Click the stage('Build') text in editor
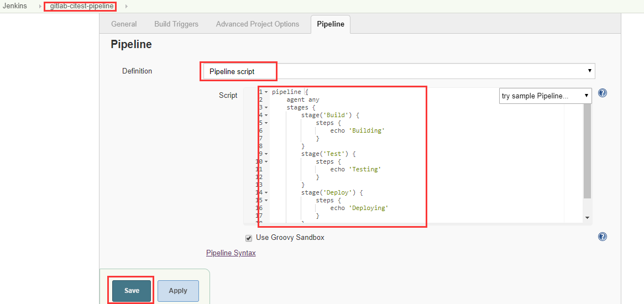The height and width of the screenshot is (304, 644). 327,116
